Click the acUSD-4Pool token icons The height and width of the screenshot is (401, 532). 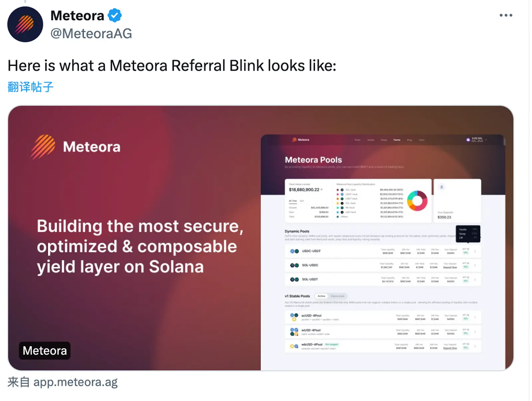click(294, 317)
